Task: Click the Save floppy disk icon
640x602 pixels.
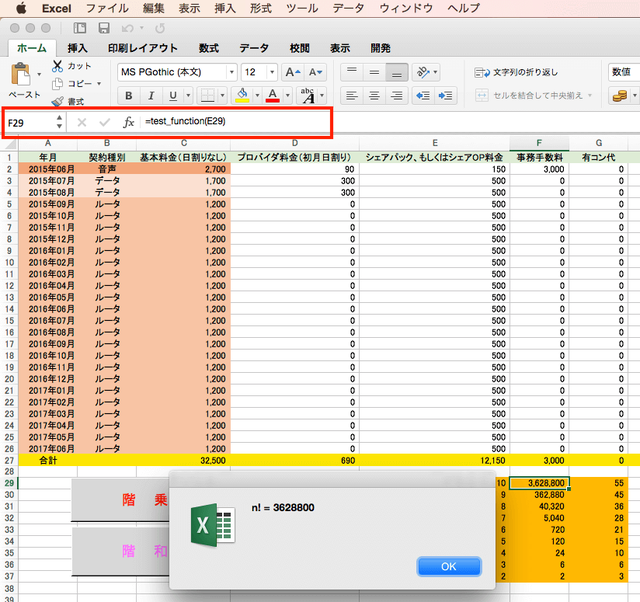Action: [104, 28]
